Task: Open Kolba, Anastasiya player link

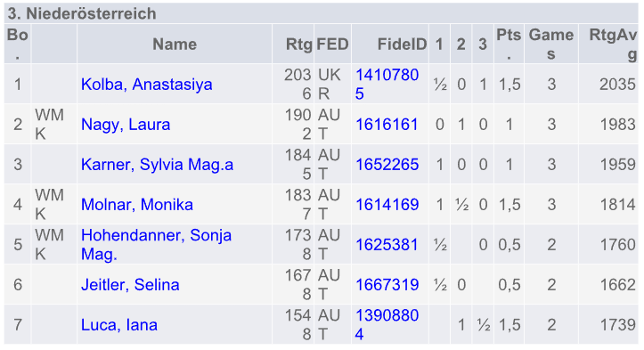Action: point(147,85)
